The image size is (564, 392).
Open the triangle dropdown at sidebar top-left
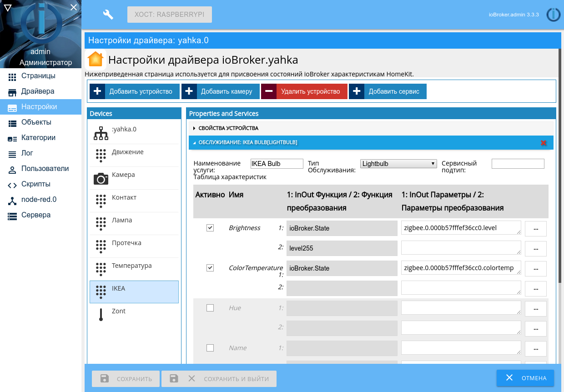8,7
